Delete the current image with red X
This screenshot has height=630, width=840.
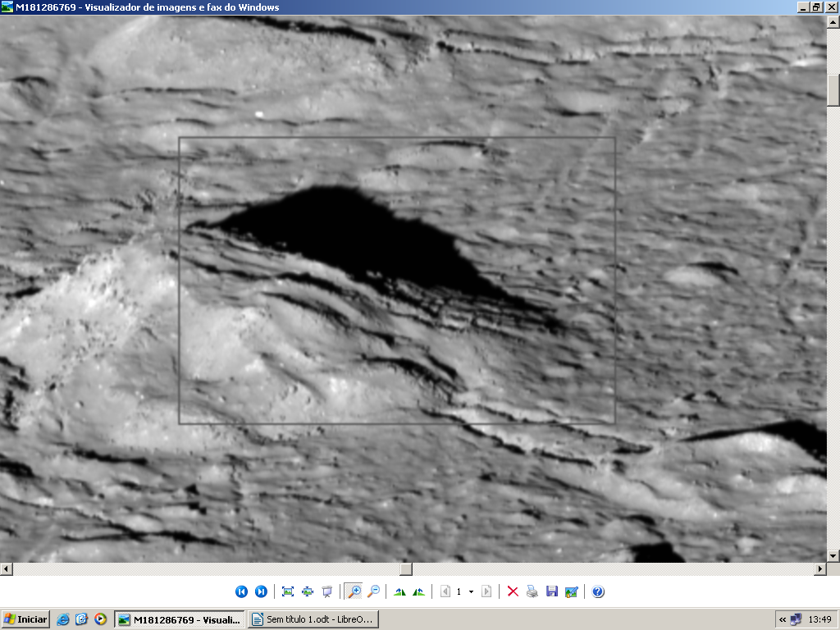[x=513, y=591]
